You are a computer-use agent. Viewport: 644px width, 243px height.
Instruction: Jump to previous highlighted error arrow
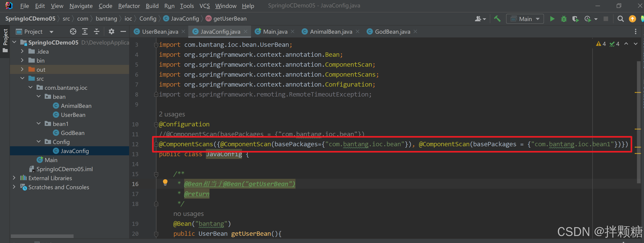(626, 44)
